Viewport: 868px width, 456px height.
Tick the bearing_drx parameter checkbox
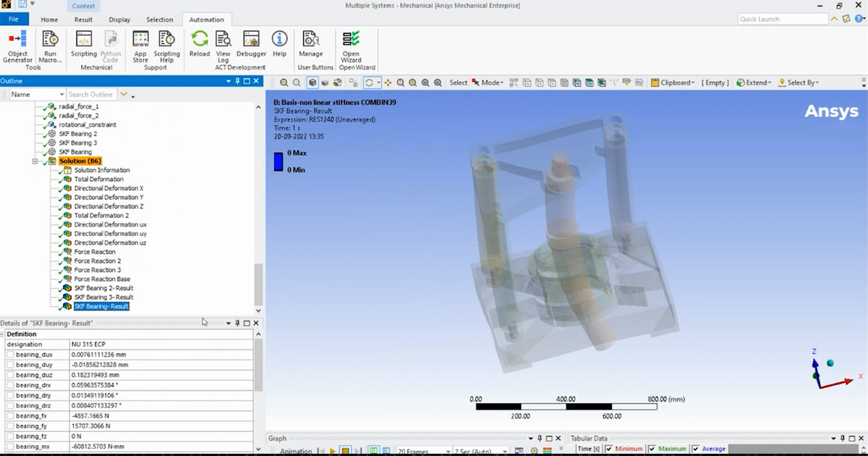[9, 386]
